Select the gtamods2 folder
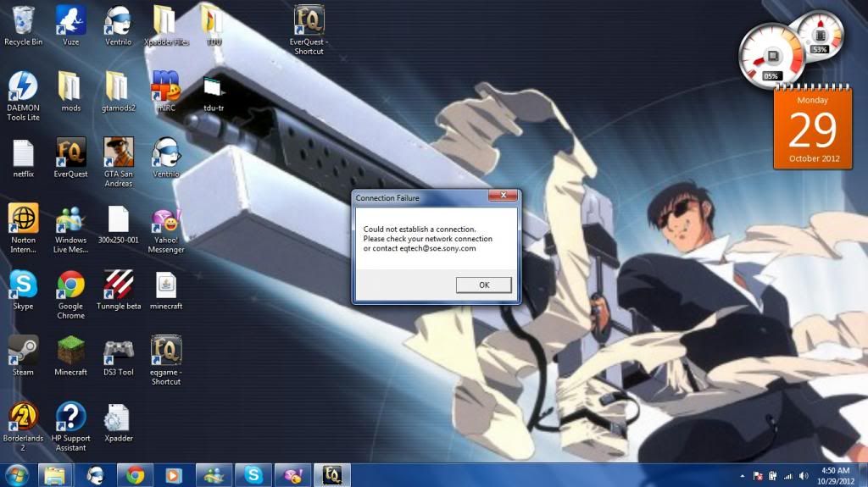Image resolution: width=868 pixels, height=487 pixels. point(119,91)
